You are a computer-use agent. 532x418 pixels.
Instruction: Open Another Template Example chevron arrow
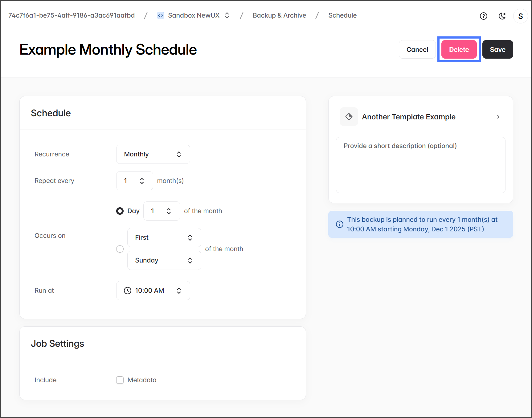click(498, 117)
